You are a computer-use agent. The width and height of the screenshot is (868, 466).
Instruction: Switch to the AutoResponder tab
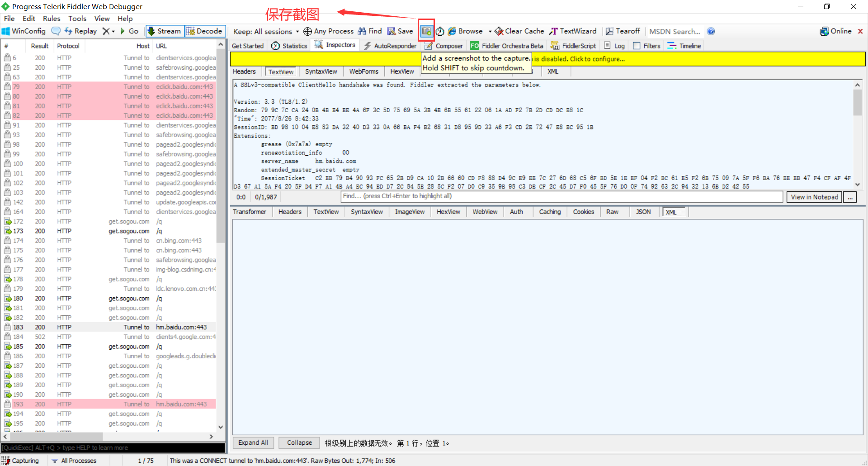coord(390,46)
